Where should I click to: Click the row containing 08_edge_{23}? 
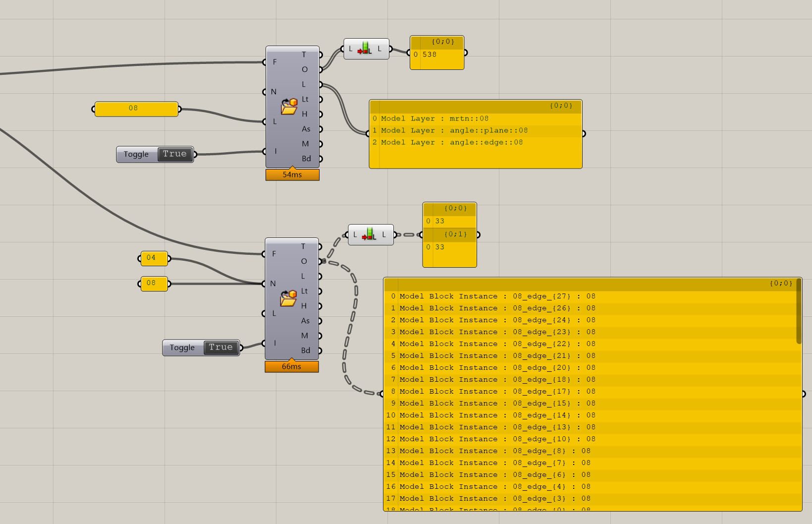coord(591,332)
